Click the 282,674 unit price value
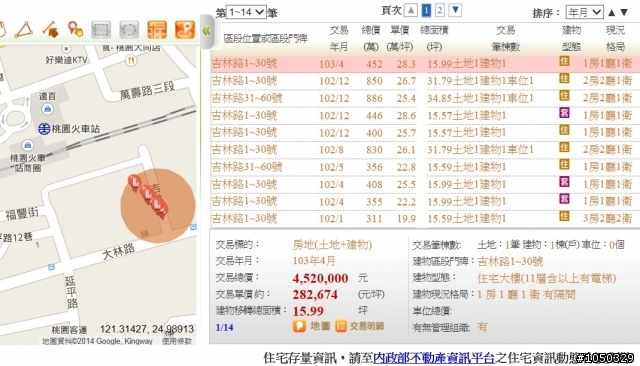This screenshot has width=640, height=366. [x=315, y=295]
